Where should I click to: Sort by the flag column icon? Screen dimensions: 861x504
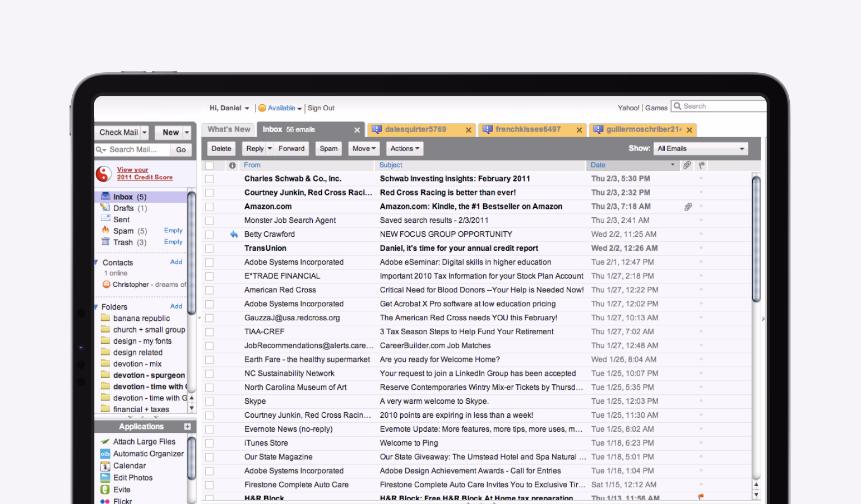pos(701,165)
